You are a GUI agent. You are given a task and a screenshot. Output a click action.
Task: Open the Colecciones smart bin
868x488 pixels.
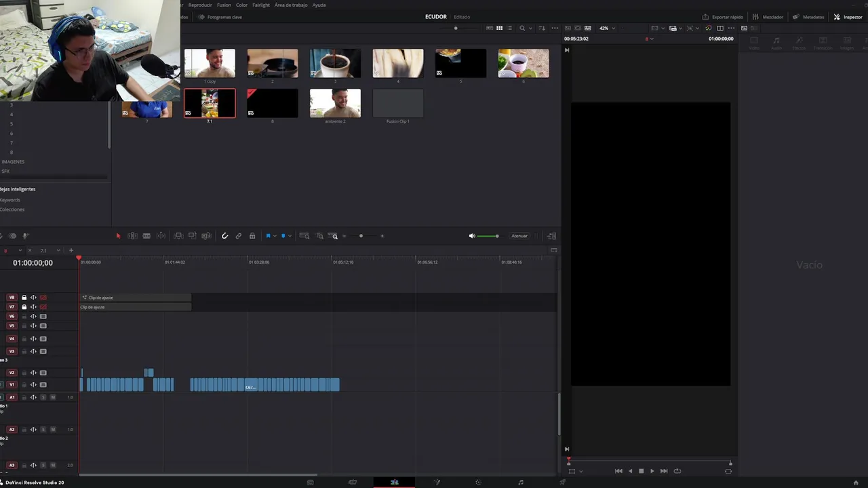pyautogui.click(x=12, y=209)
